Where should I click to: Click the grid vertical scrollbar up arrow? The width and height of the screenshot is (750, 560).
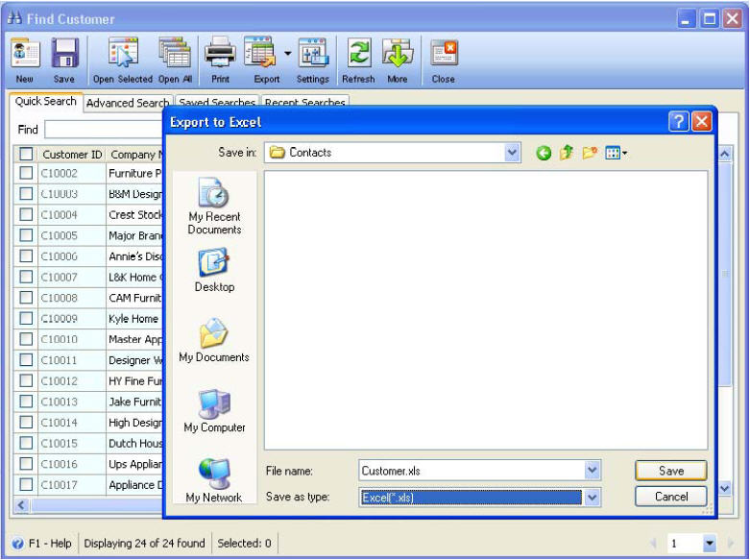click(x=725, y=154)
